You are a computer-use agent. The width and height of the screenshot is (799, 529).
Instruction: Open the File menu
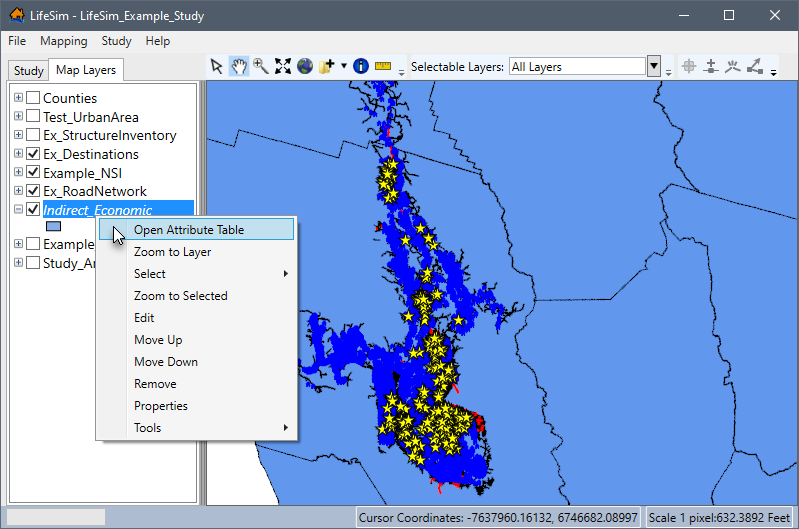tap(17, 41)
